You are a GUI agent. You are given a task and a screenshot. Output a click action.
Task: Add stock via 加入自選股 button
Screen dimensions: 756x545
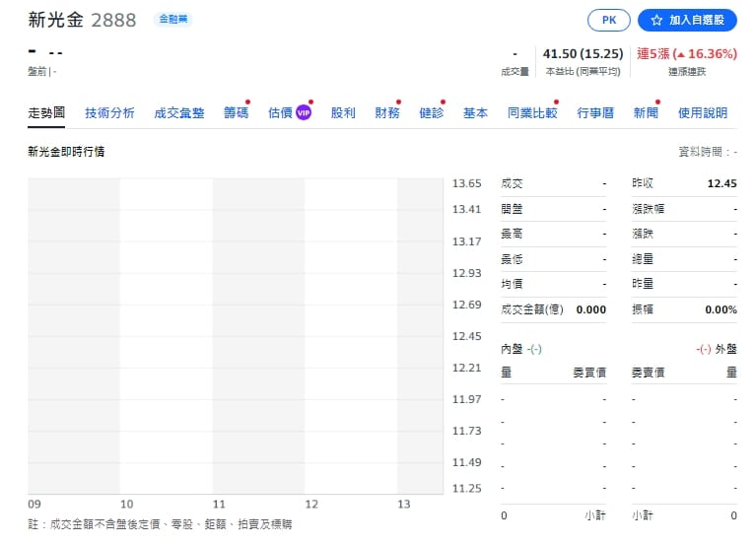pos(687,21)
